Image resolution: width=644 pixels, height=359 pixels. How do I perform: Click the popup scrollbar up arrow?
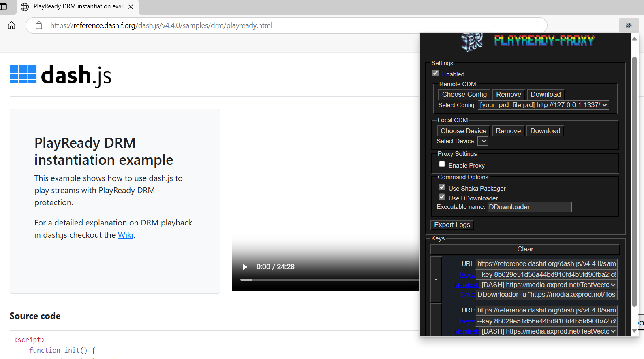[634, 39]
